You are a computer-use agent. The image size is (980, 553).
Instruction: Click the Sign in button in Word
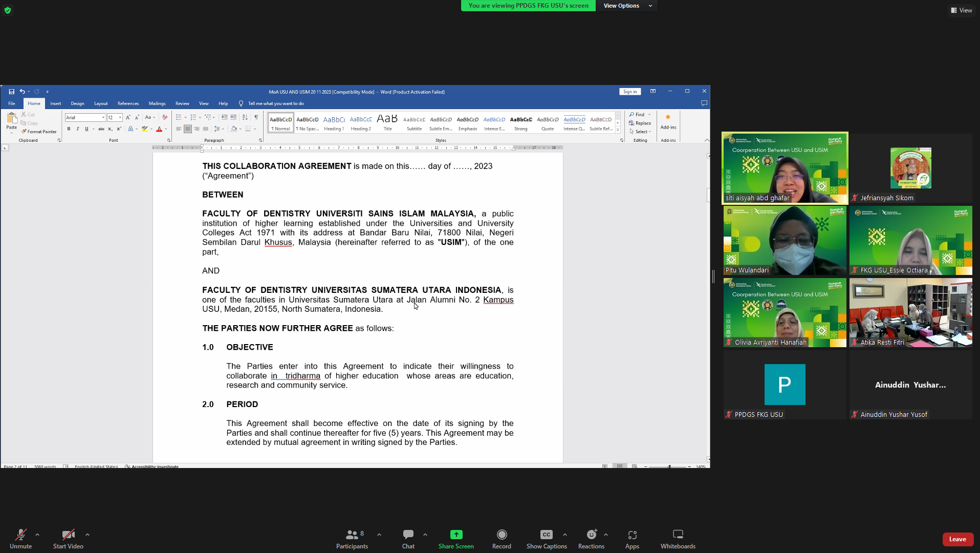click(x=630, y=92)
